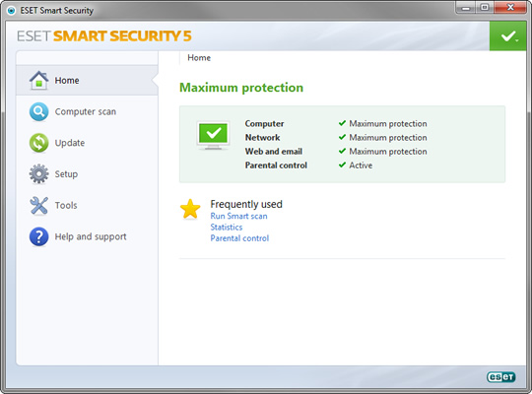Click Web and email status row
Screen dimensions: 532x394
[x=336, y=152]
